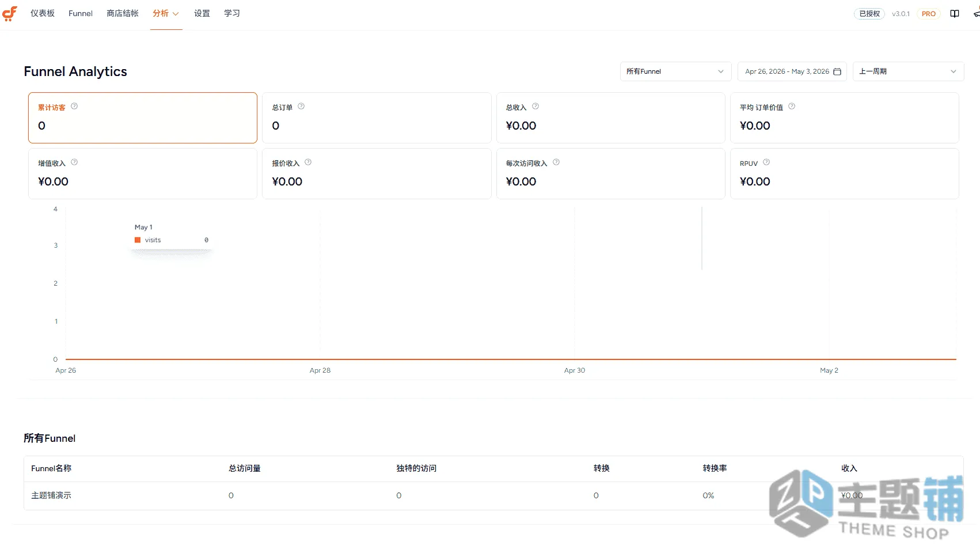The height and width of the screenshot is (557, 980).
Task: Open the 设置 nav item
Action: tap(202, 13)
